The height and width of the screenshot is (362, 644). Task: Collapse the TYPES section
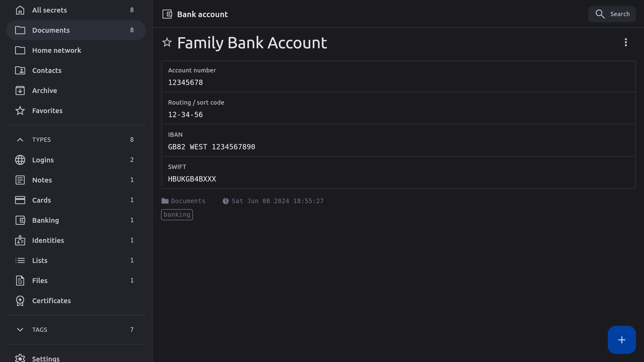point(20,140)
